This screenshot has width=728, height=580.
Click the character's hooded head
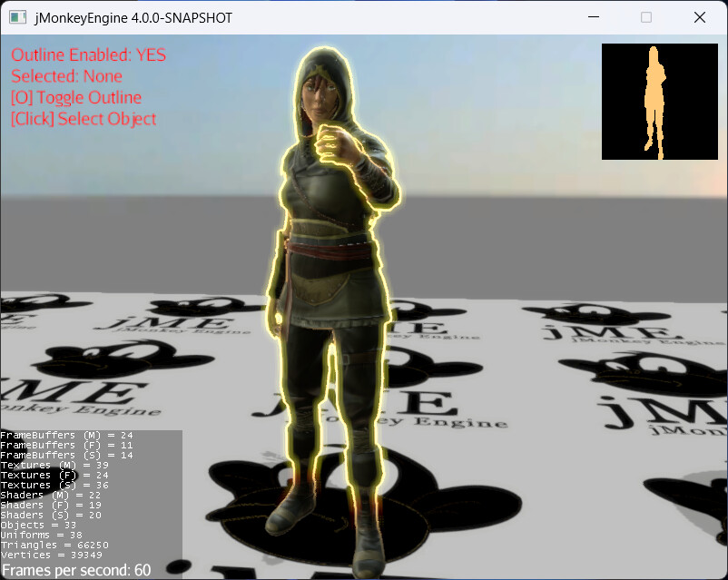click(x=324, y=91)
